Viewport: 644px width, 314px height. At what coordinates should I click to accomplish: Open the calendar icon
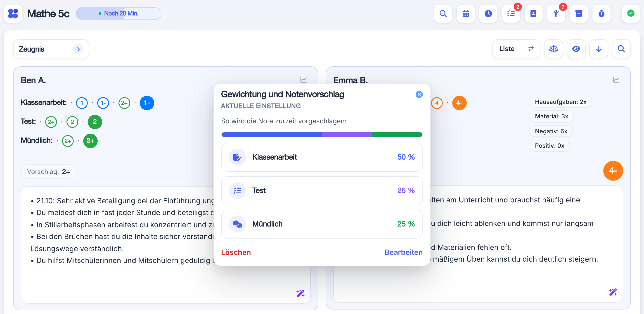(x=466, y=14)
